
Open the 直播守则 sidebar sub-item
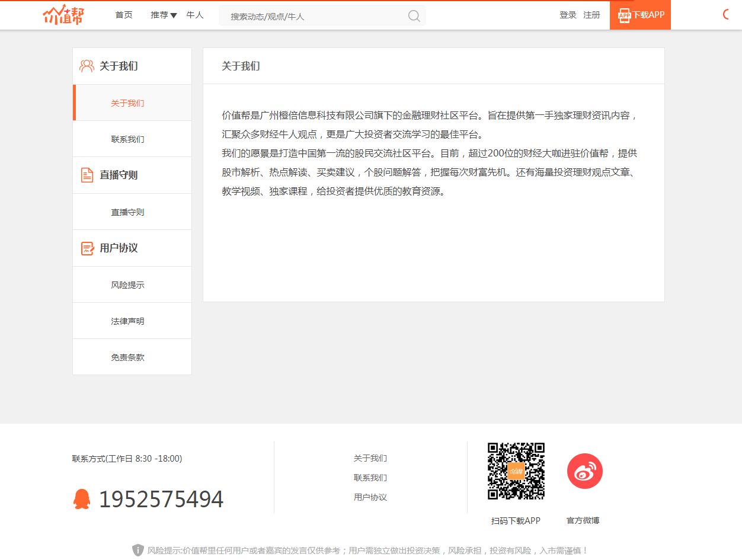(132, 212)
